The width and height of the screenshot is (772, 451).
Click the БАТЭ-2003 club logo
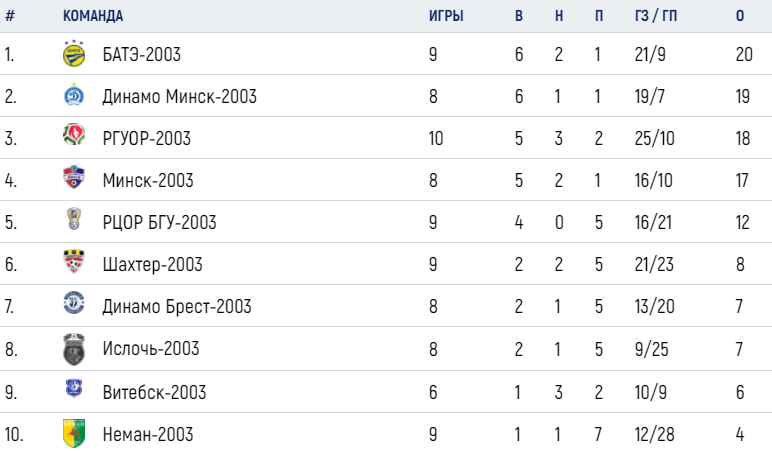pos(74,54)
